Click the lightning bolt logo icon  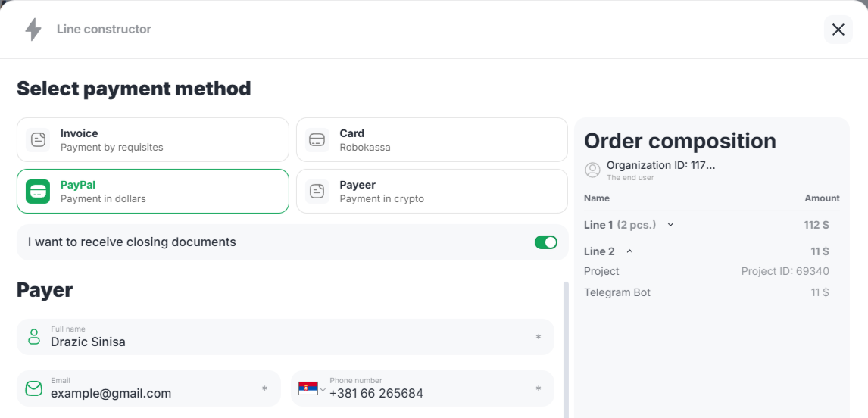(33, 30)
